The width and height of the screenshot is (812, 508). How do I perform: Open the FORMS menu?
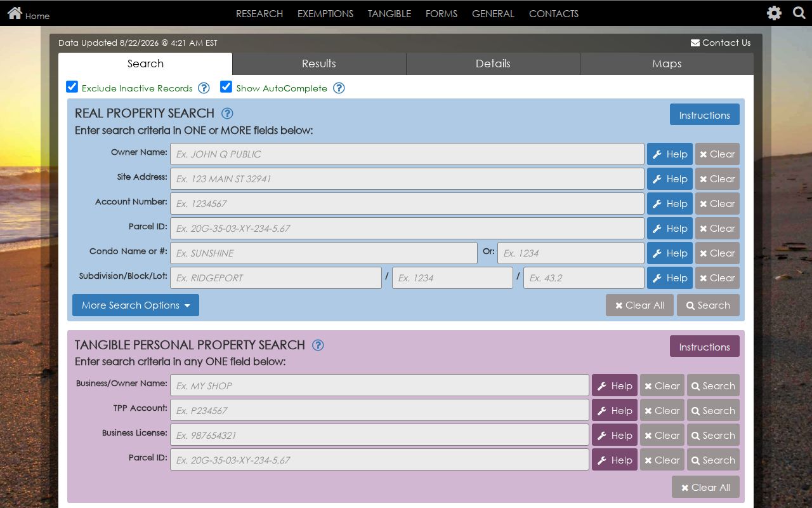click(442, 13)
